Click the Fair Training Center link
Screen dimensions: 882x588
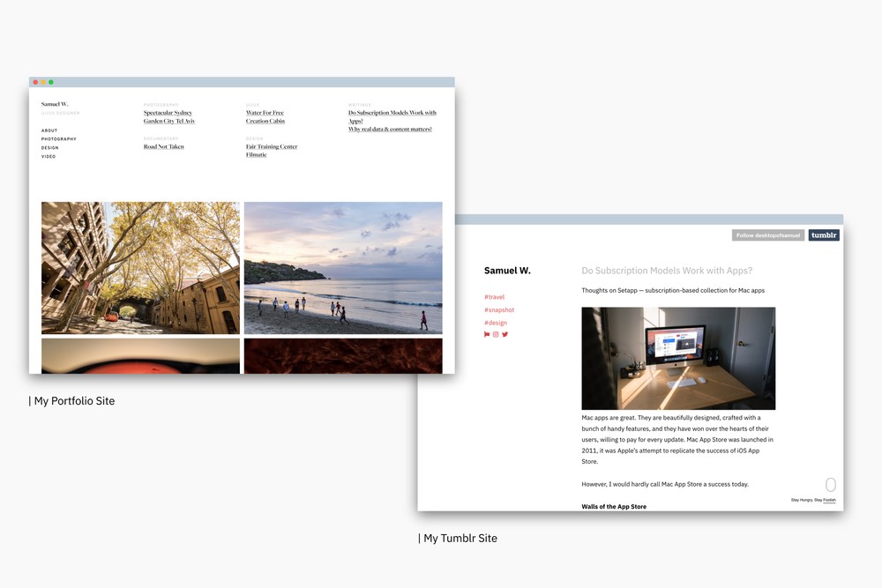[x=272, y=147]
